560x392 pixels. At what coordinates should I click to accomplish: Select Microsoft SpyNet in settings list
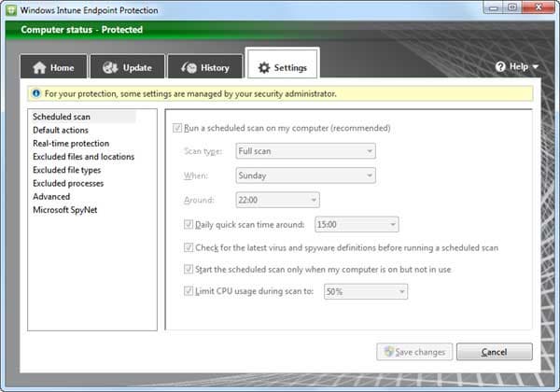(x=65, y=210)
